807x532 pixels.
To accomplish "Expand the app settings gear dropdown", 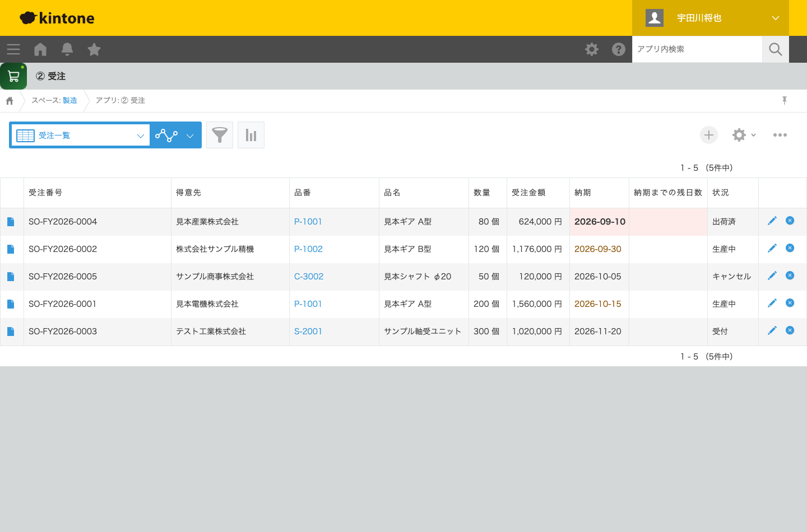I will (744, 135).
